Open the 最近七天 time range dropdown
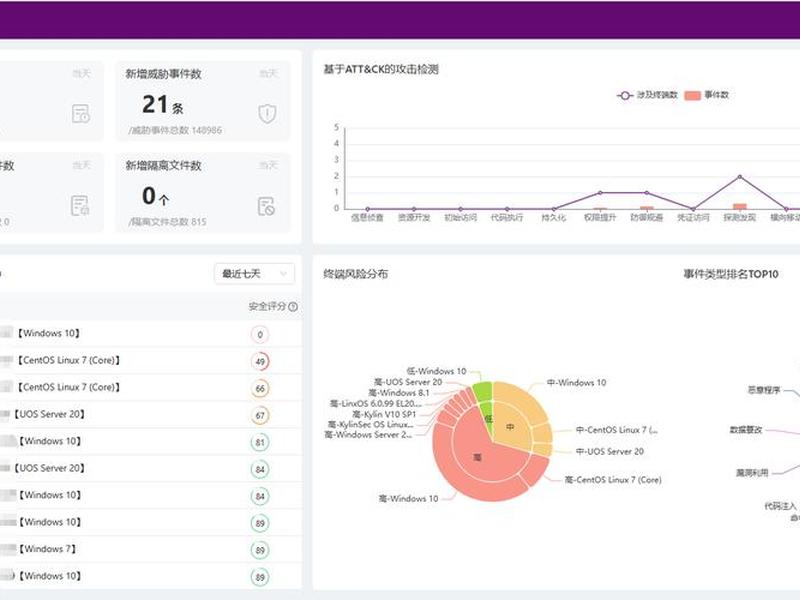The height and width of the screenshot is (600, 800). tap(254, 274)
